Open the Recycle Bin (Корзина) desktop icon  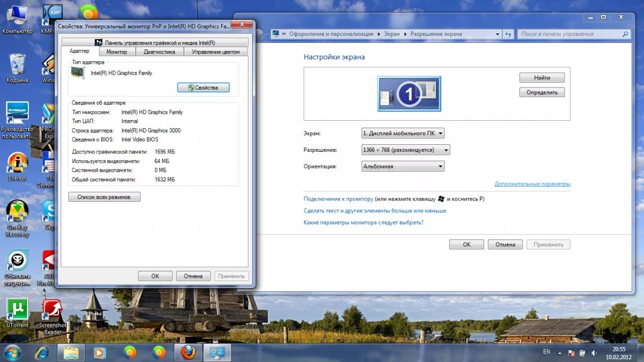click(x=17, y=68)
